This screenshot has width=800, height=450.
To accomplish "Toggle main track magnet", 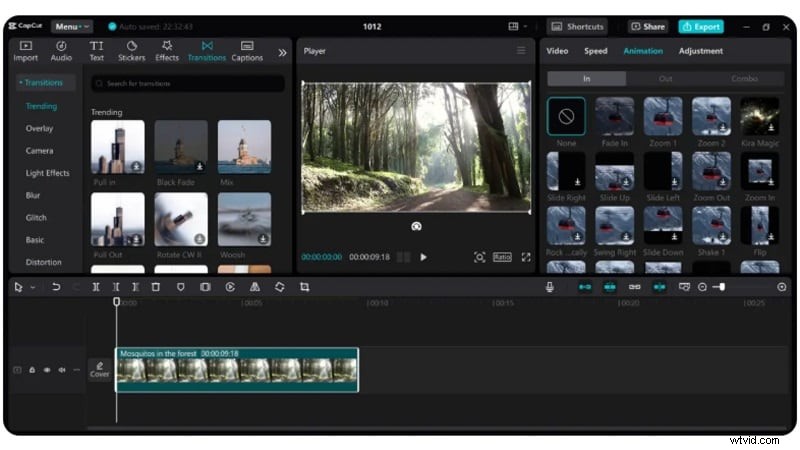I will click(585, 287).
